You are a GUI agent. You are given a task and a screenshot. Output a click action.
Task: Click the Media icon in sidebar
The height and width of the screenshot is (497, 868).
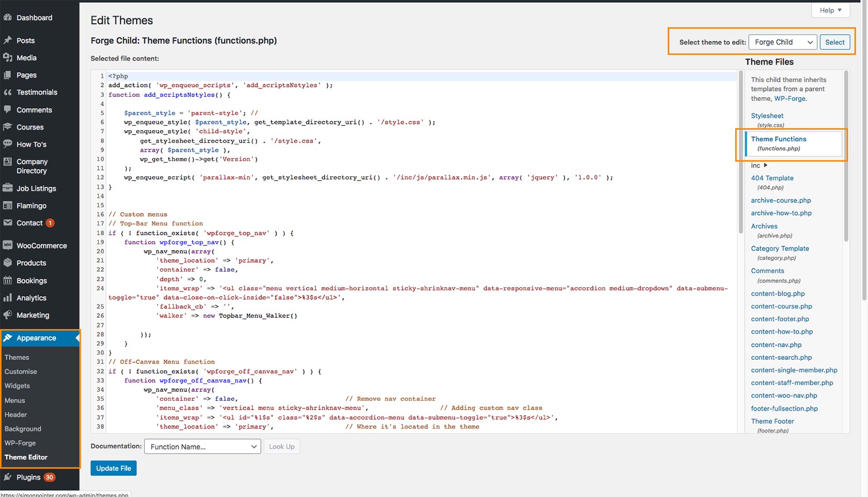coord(7,58)
